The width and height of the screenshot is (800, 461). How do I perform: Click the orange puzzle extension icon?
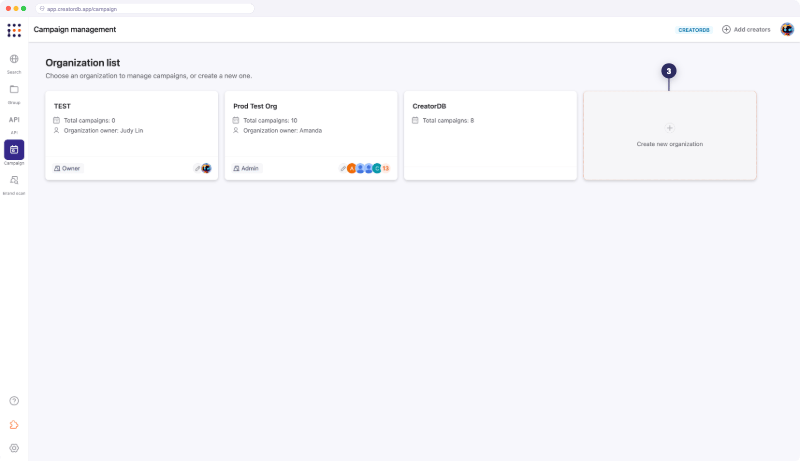pyautogui.click(x=14, y=425)
